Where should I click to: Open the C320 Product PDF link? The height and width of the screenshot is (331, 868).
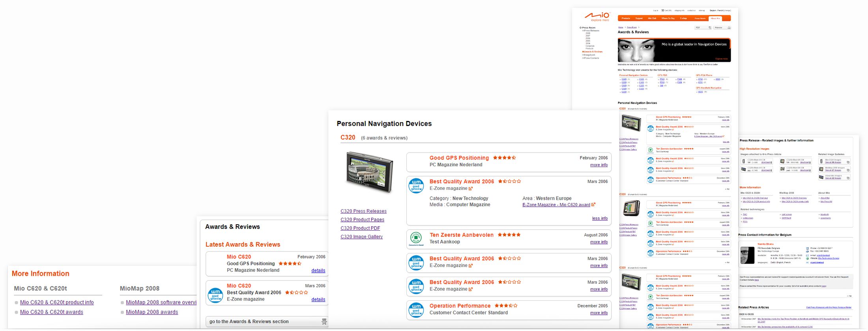point(360,228)
